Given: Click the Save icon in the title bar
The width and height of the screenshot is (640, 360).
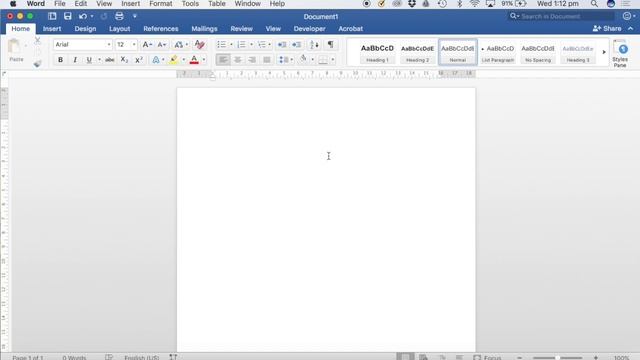Looking at the screenshot, I should (67, 16).
